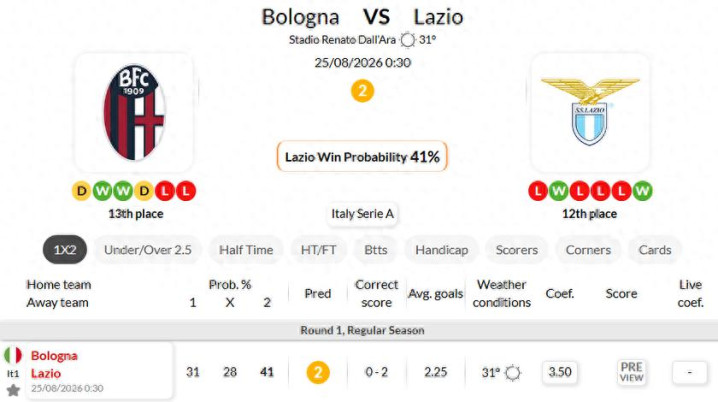718x402 pixels.
Task: Click the Bologna FC club crest
Action: point(134,112)
